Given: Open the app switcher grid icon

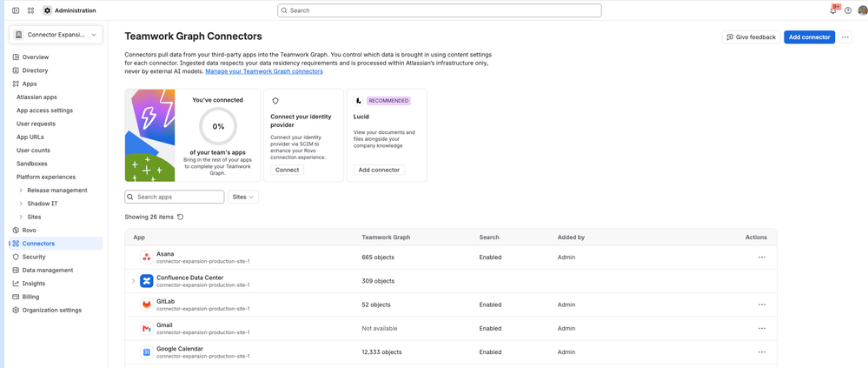Looking at the screenshot, I should click(x=31, y=10).
